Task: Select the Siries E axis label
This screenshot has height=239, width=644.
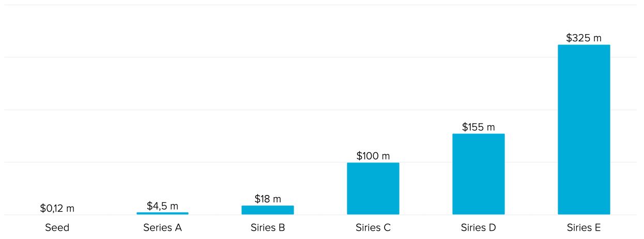Action: point(584,228)
